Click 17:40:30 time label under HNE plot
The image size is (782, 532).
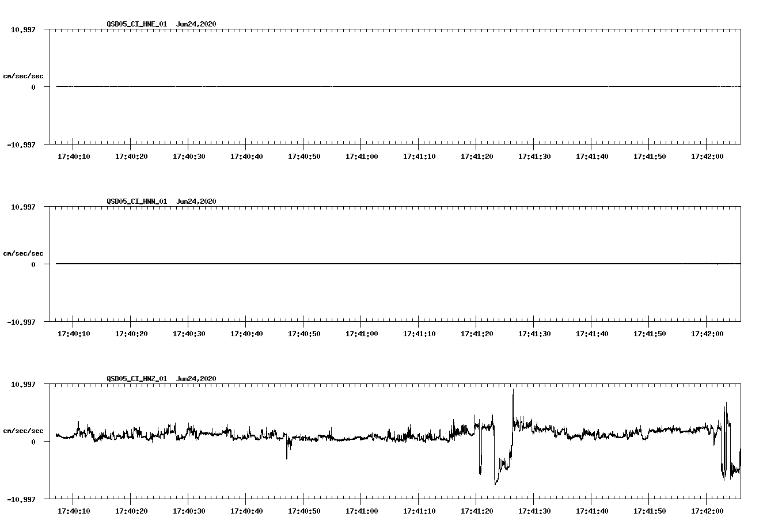tap(189, 156)
